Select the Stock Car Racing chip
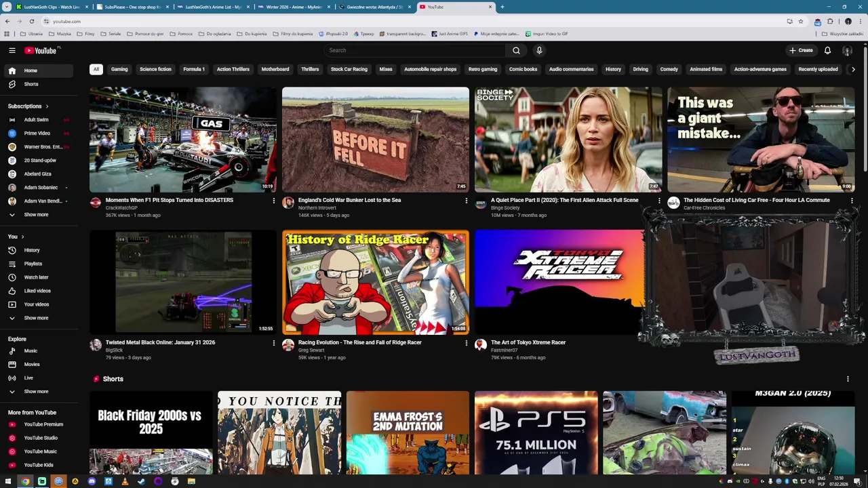This screenshot has width=868, height=488. (349, 69)
